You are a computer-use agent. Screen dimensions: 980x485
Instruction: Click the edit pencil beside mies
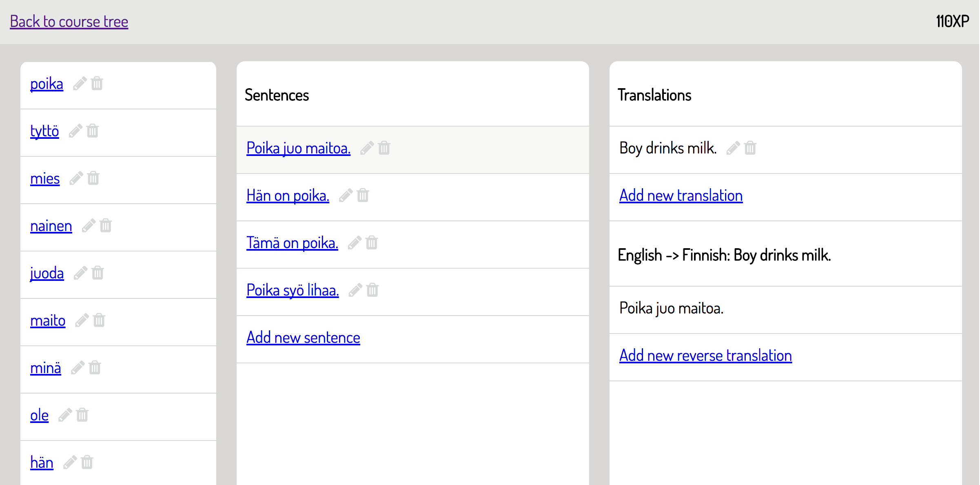pos(76,178)
